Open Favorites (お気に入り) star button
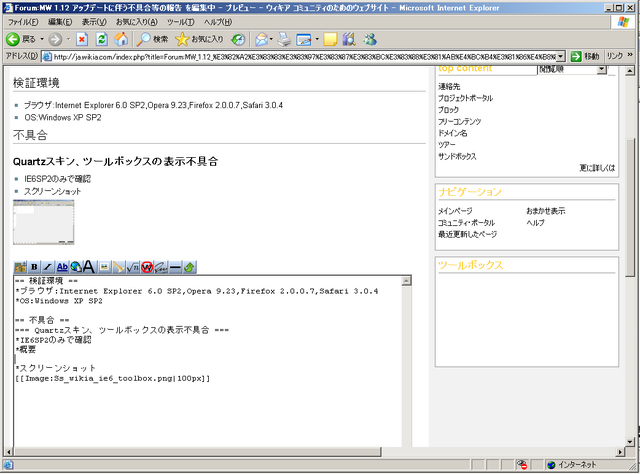Viewport: 640px width, 474px height. [x=199, y=39]
